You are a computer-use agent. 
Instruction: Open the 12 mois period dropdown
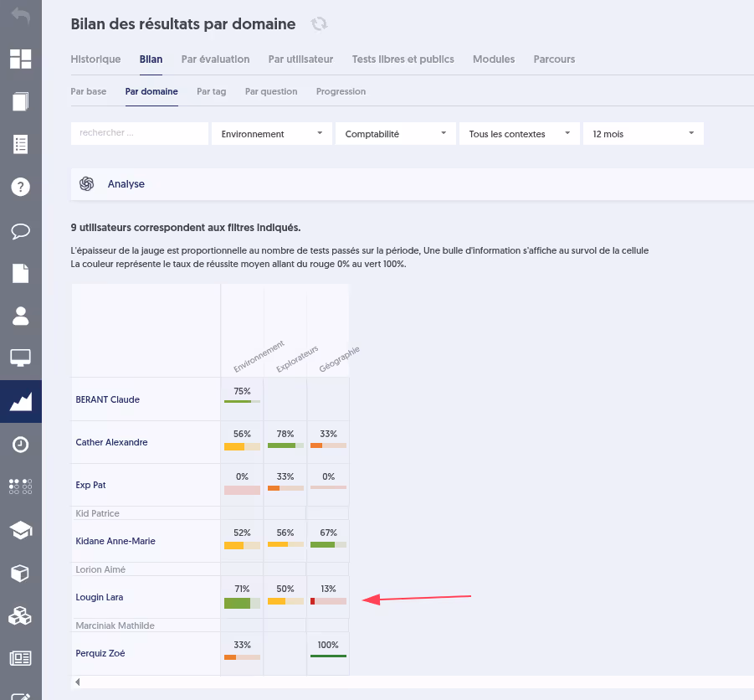coord(644,134)
